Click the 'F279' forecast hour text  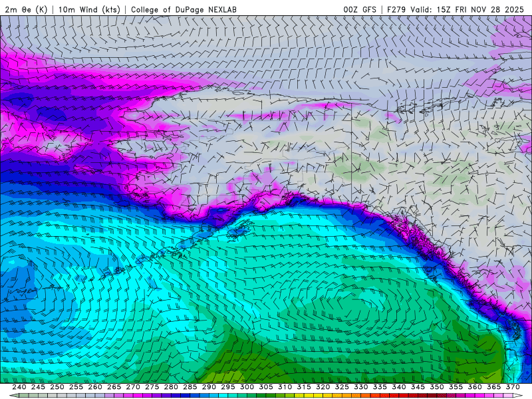(x=396, y=9)
